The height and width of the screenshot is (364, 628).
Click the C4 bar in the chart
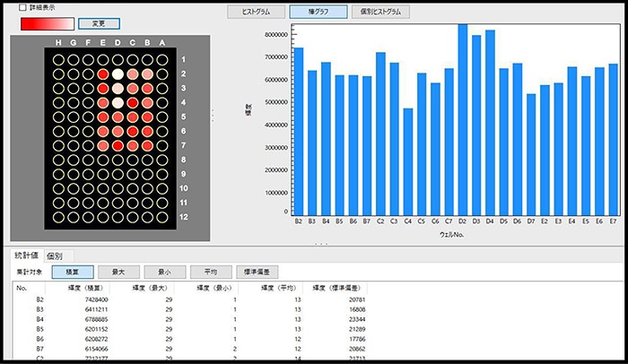(x=408, y=160)
